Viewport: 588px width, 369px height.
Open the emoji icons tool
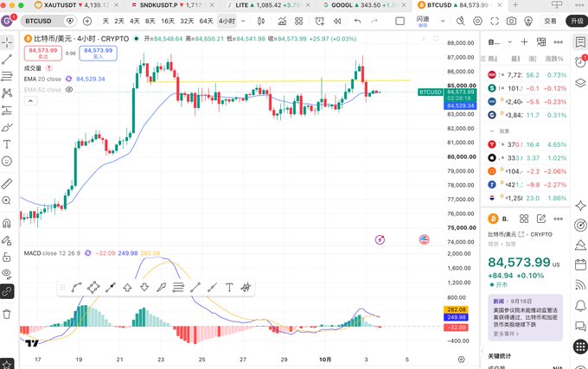pyautogui.click(x=7, y=161)
